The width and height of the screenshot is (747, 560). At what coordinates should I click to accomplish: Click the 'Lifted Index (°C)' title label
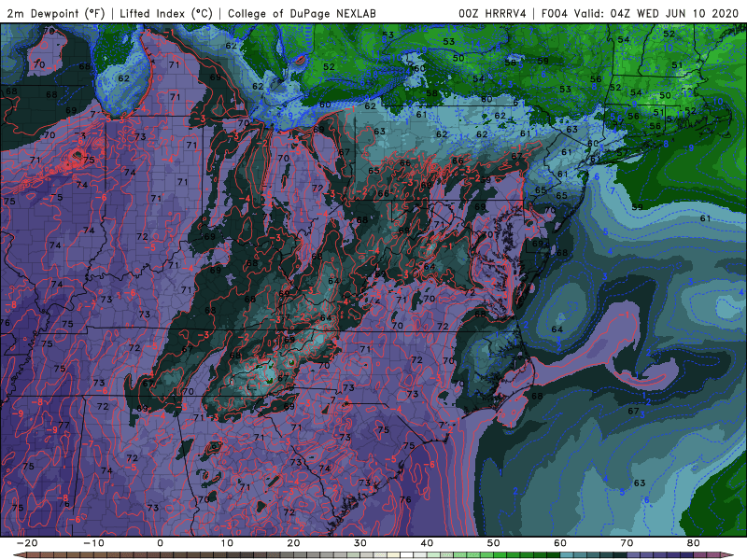(x=166, y=13)
